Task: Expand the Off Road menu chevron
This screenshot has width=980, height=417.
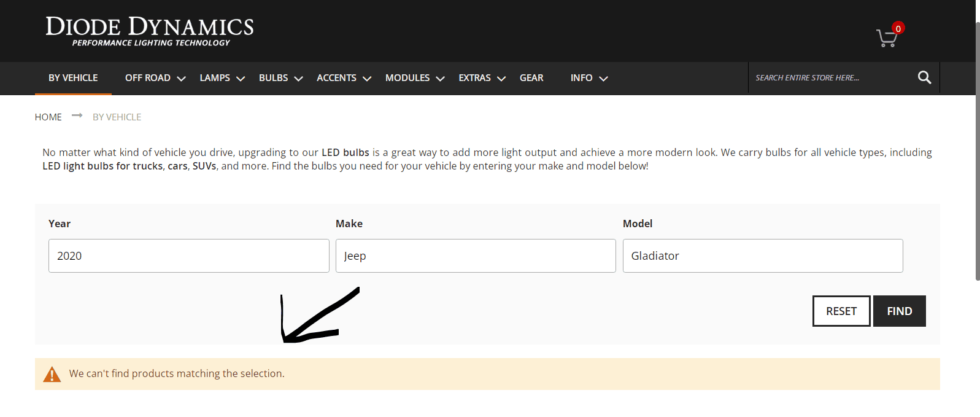Action: (181, 79)
